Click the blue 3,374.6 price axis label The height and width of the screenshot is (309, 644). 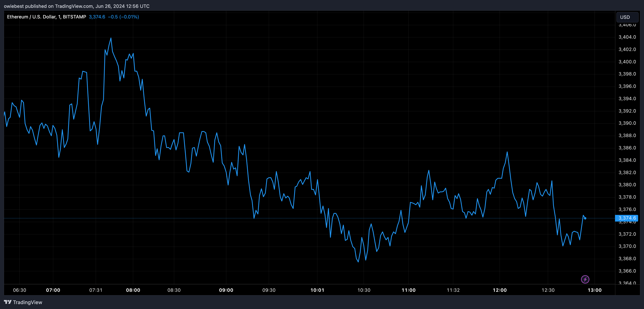point(627,218)
